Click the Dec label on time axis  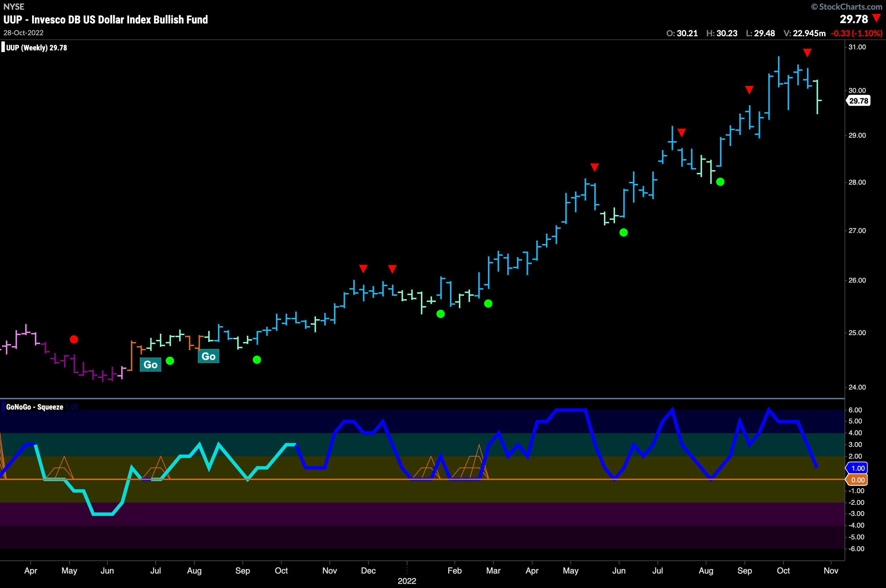pyautogui.click(x=368, y=570)
